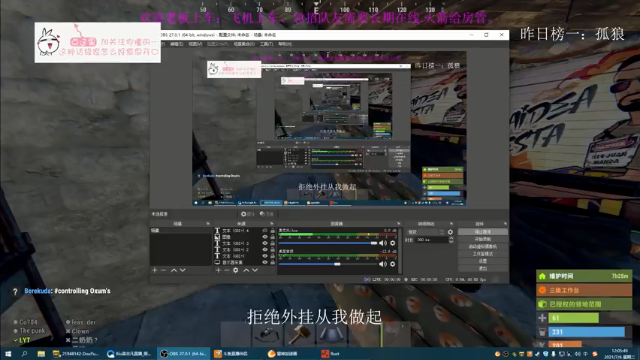This screenshot has width=640, height=360.
Task: Toggle visibility of 文本 (GDI+) 4 source
Action: [x=265, y=231]
